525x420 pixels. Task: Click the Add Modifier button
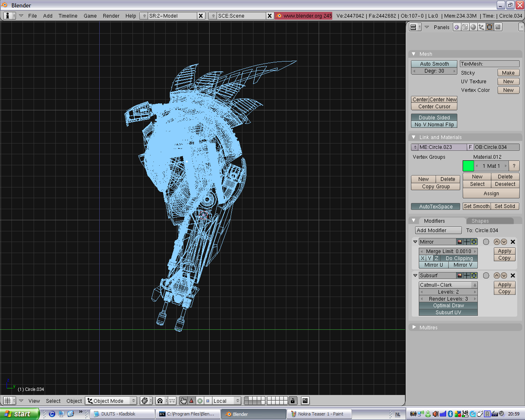(438, 231)
